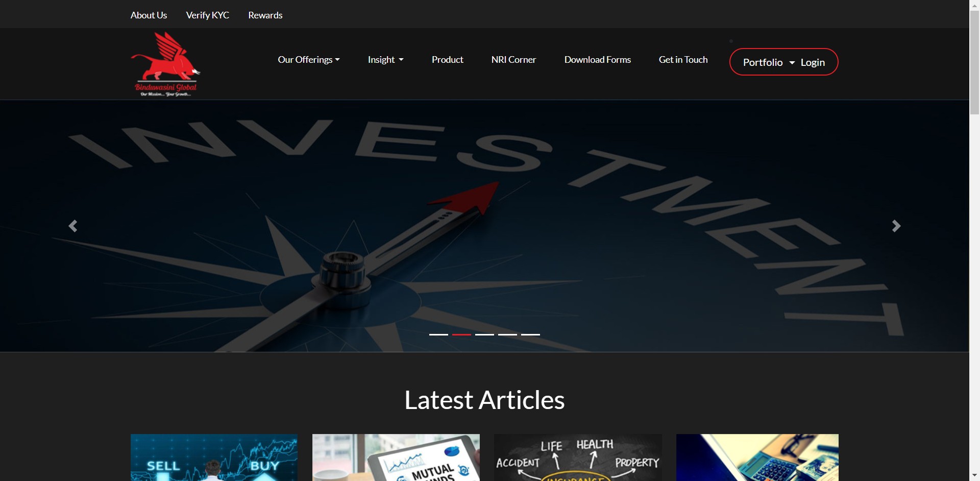Image resolution: width=980 pixels, height=481 pixels.
Task: Click the Get in Touch link
Action: (683, 60)
